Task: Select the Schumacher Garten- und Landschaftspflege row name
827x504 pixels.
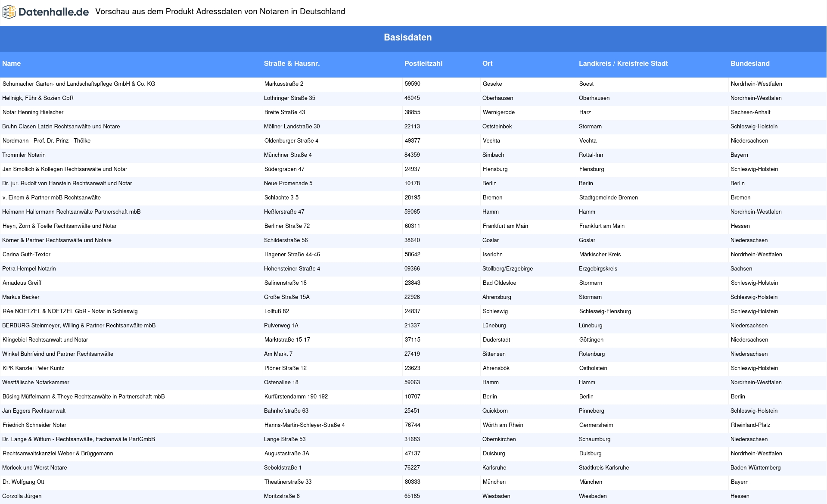Action: click(79, 84)
